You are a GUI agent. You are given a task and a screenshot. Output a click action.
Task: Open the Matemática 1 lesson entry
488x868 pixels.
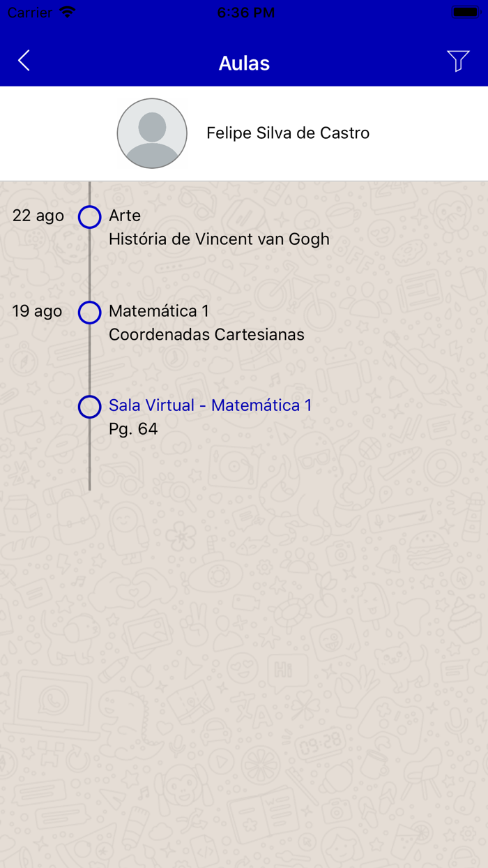pyautogui.click(x=159, y=311)
